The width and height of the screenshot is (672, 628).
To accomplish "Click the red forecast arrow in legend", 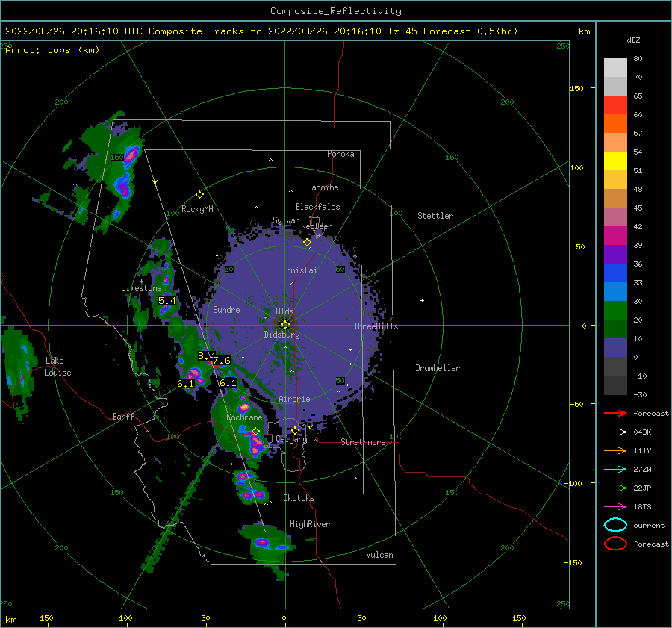I will point(615,413).
